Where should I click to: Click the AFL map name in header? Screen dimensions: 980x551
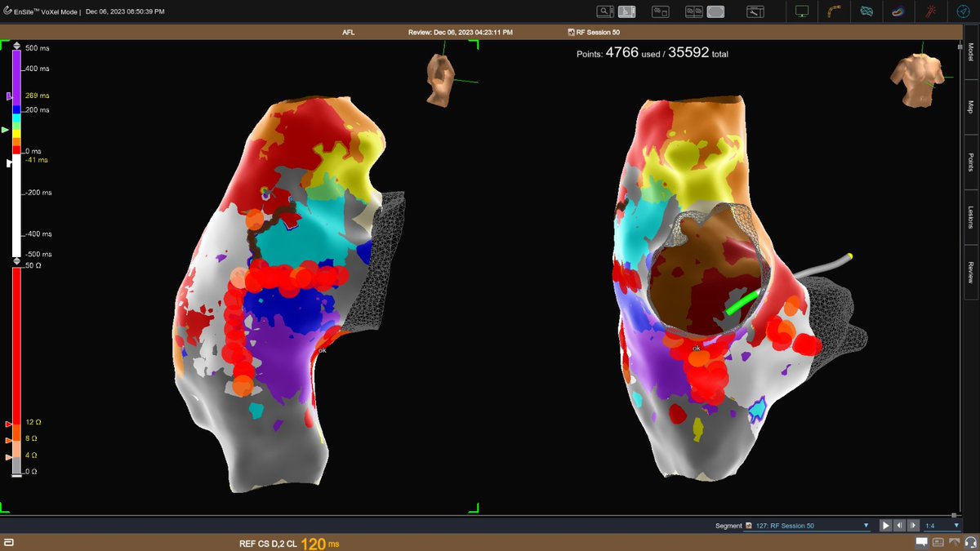pyautogui.click(x=349, y=32)
